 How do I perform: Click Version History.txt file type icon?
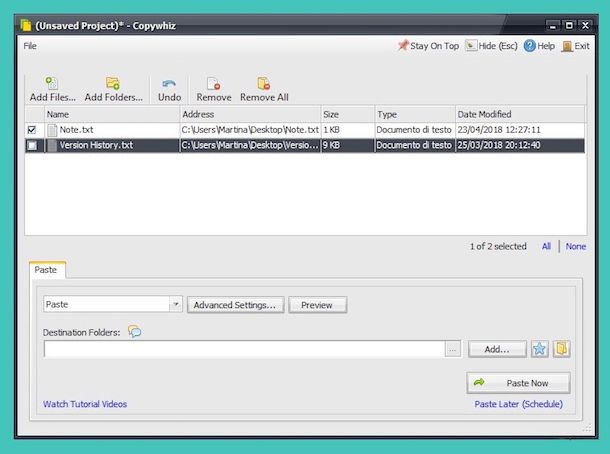point(52,145)
